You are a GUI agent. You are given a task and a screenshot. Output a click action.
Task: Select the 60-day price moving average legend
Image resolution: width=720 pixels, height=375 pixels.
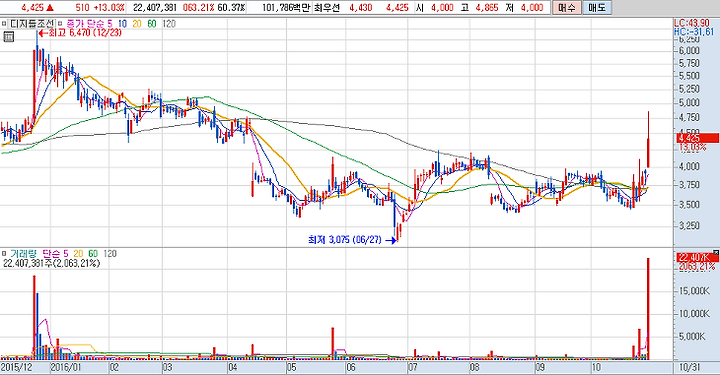pos(152,23)
